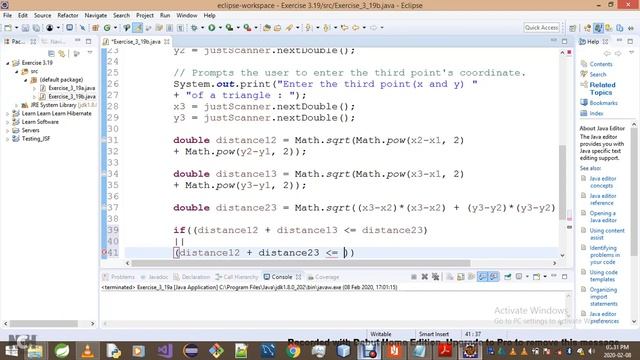This screenshot has width=640, height=360.
Task: Collapse the Exercise 3.19 project node
Action: (x=7, y=63)
